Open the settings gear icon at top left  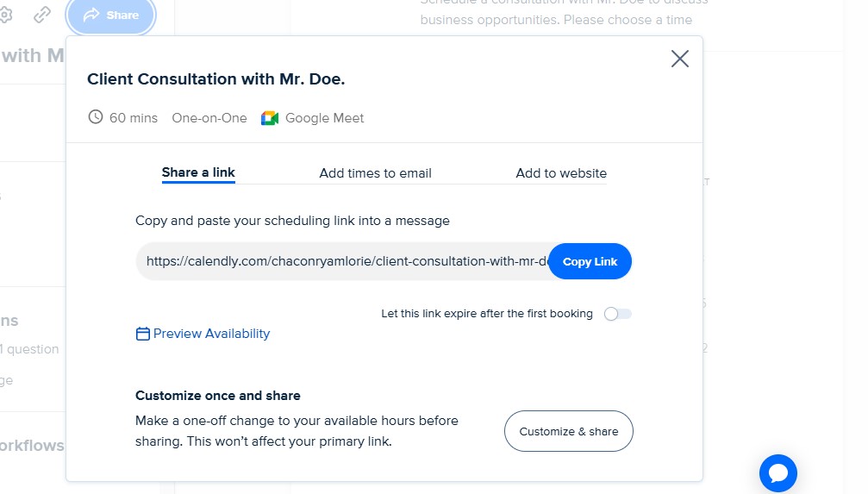5,15
